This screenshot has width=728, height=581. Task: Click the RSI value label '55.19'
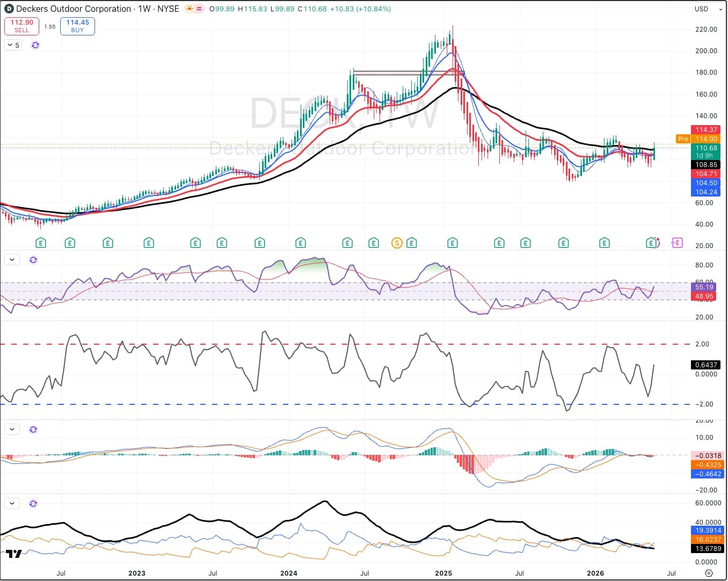point(704,287)
